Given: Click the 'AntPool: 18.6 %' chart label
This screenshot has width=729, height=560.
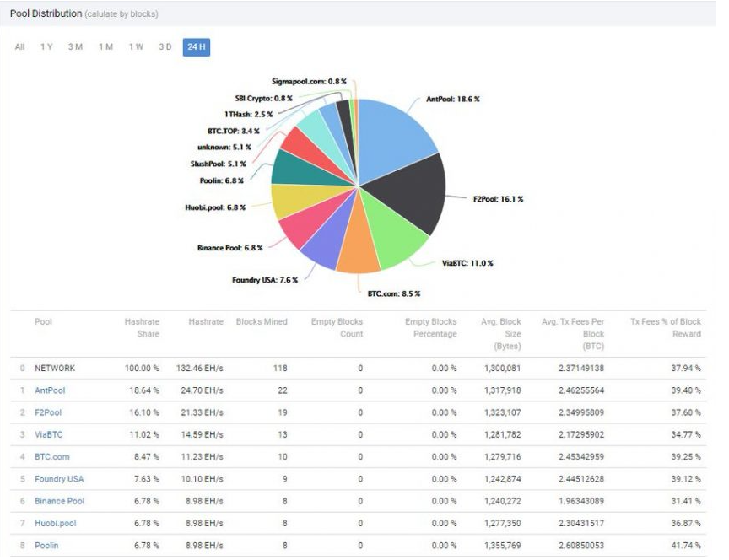Looking at the screenshot, I should point(453,99).
